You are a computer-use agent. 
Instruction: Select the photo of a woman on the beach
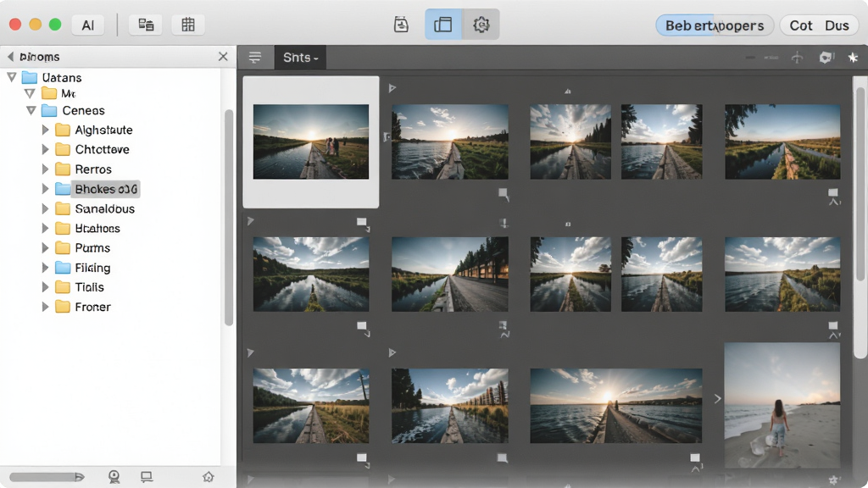782,406
